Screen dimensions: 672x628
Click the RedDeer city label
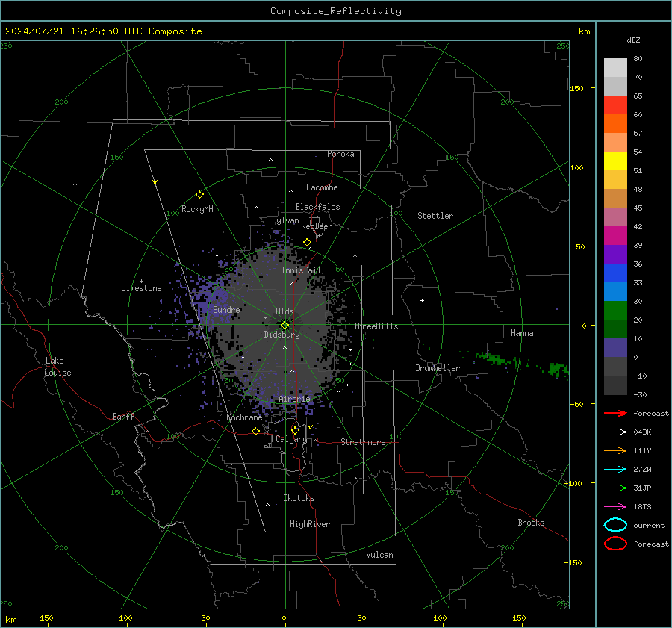pos(317,226)
